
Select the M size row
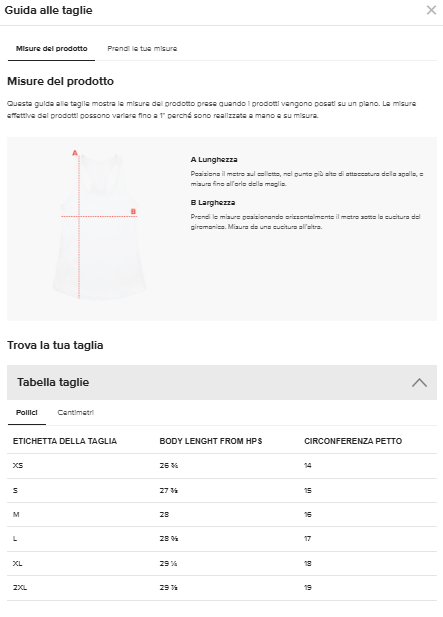tap(222, 515)
